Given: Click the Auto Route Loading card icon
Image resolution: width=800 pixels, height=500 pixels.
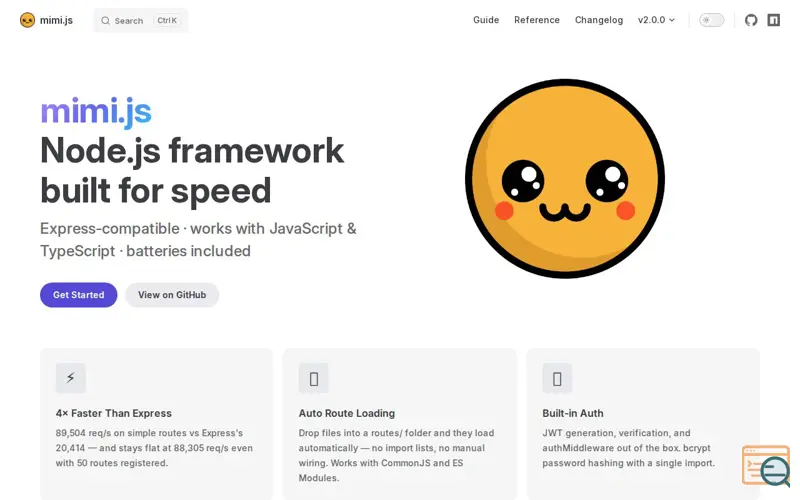Looking at the screenshot, I should [314, 379].
